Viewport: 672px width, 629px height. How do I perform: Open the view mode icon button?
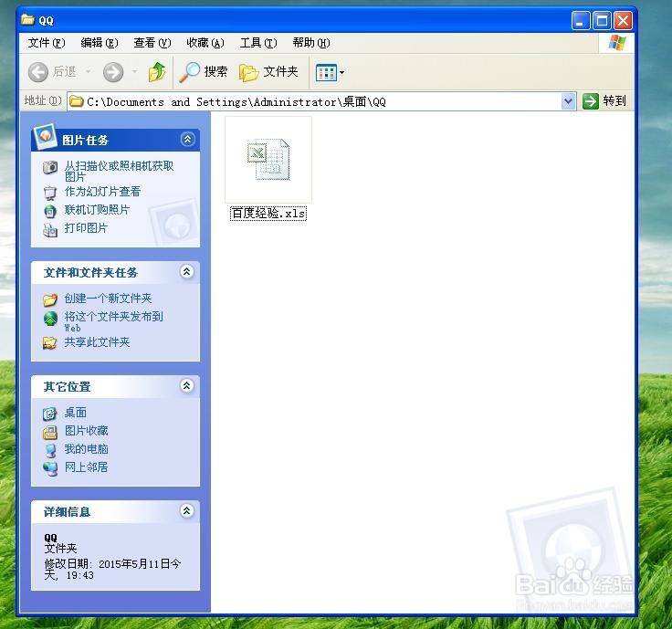tap(326, 72)
